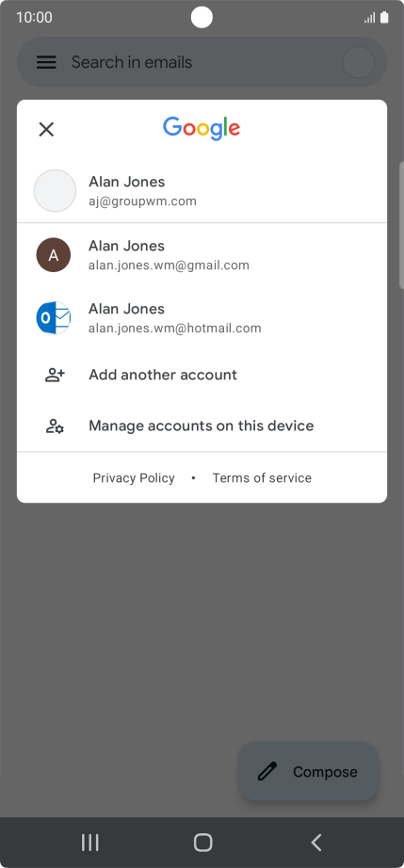Tap the Android back navigation button
Screen dimensions: 404x868
pyautogui.click(x=316, y=843)
